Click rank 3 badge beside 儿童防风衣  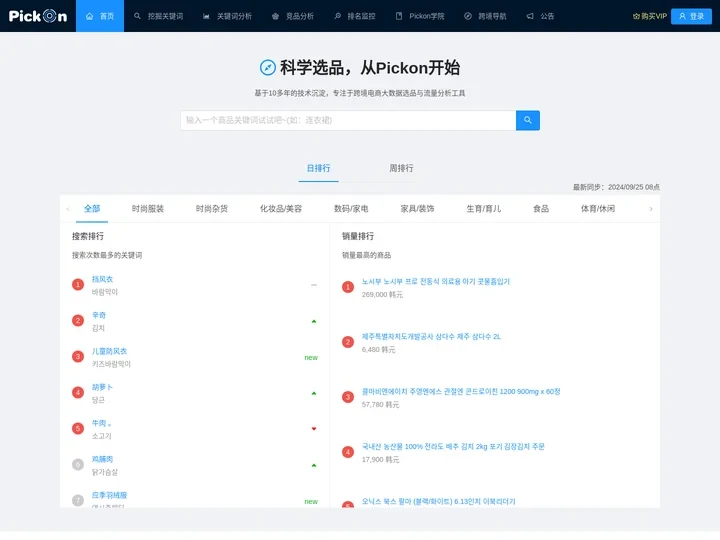(78, 357)
